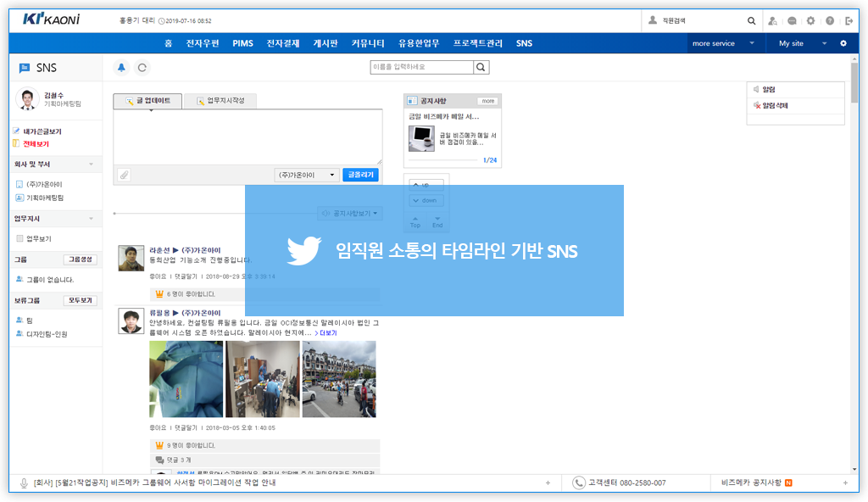Click the help question mark icon
The height and width of the screenshot is (502, 868).
point(830,20)
